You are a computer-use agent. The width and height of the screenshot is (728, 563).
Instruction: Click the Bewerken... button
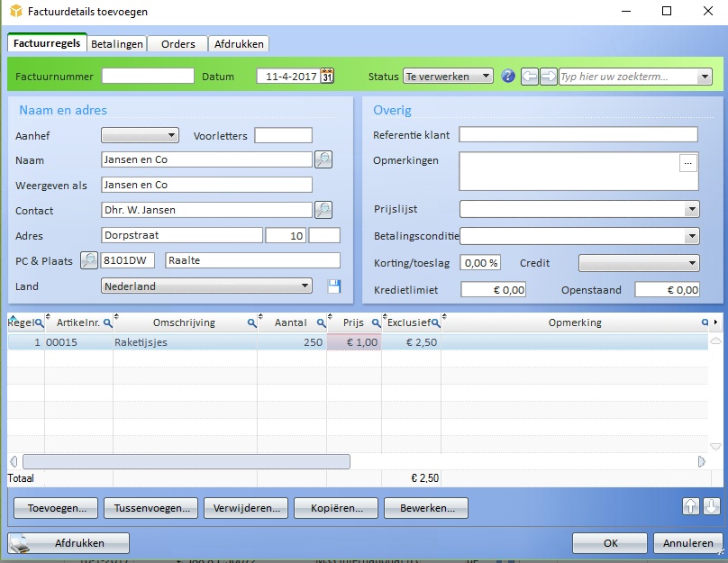click(426, 508)
